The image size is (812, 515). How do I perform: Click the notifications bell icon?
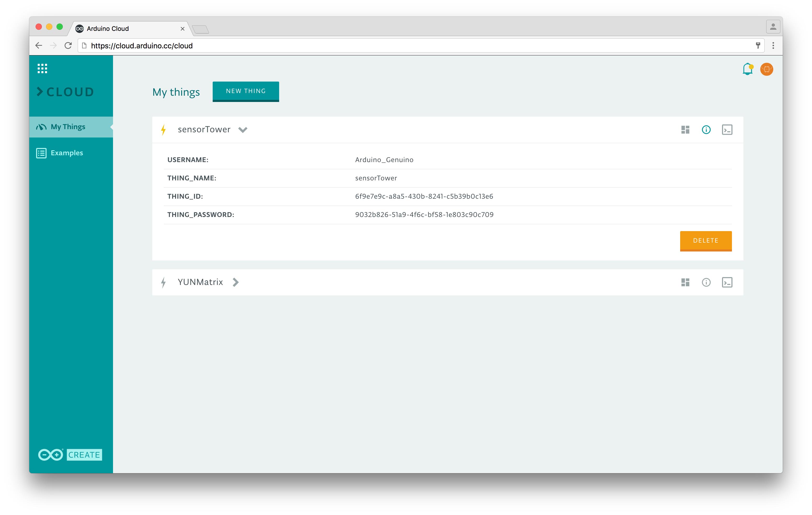point(747,69)
